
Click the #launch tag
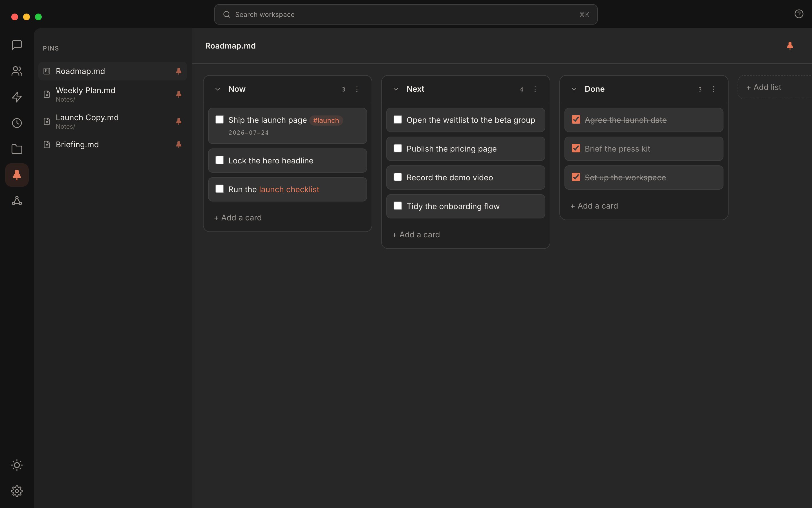[x=326, y=120]
